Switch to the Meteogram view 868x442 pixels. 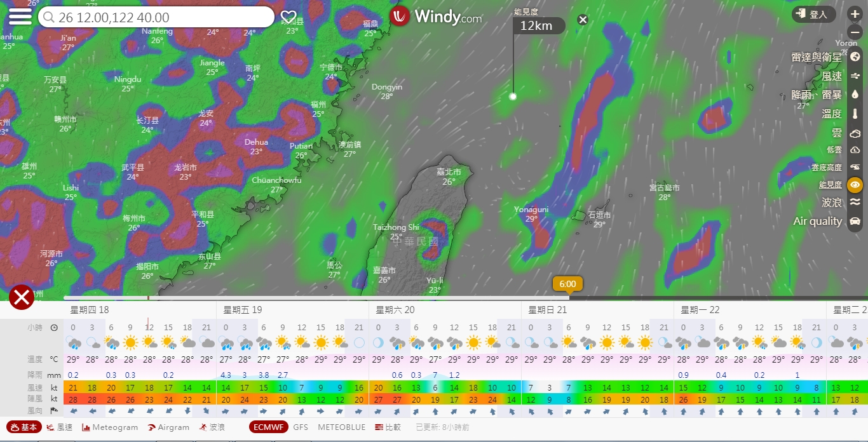(110, 427)
